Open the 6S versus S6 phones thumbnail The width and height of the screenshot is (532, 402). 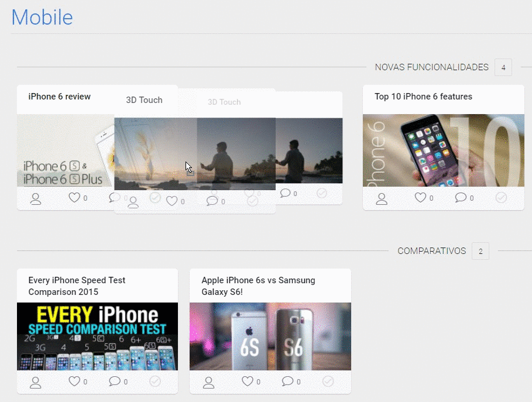click(x=270, y=336)
